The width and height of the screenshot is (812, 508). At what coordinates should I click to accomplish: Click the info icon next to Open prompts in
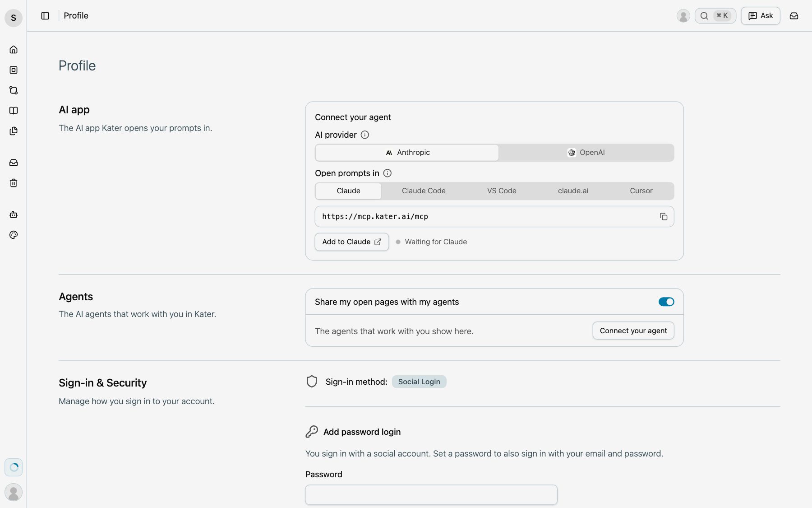pyautogui.click(x=388, y=173)
